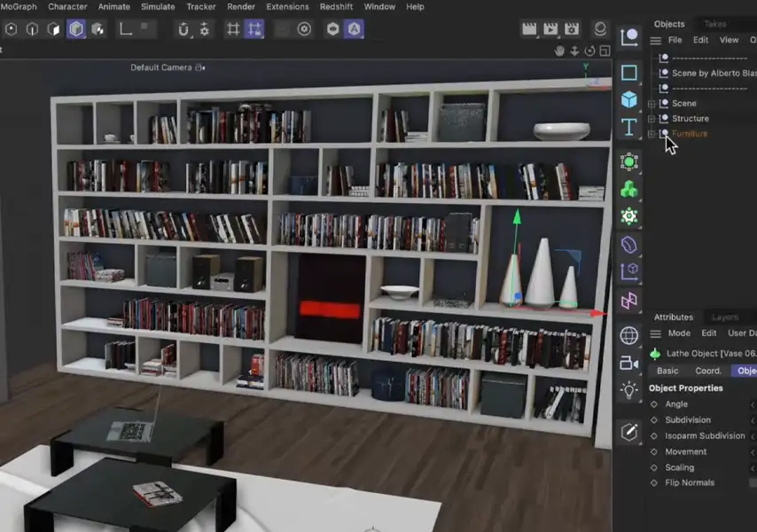Image resolution: width=757 pixels, height=532 pixels.
Task: Select the Text tool in the right sidebar
Action: click(x=629, y=126)
